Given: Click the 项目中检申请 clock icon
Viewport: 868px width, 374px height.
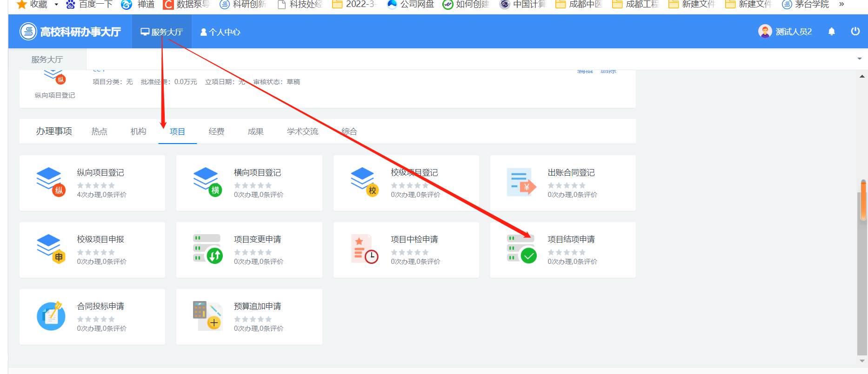Looking at the screenshot, I should 364,249.
